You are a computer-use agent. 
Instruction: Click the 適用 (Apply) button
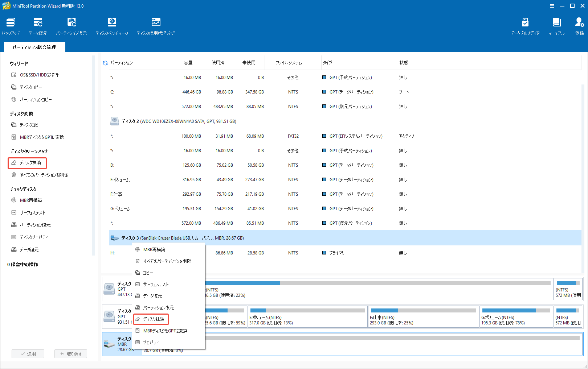click(x=28, y=353)
